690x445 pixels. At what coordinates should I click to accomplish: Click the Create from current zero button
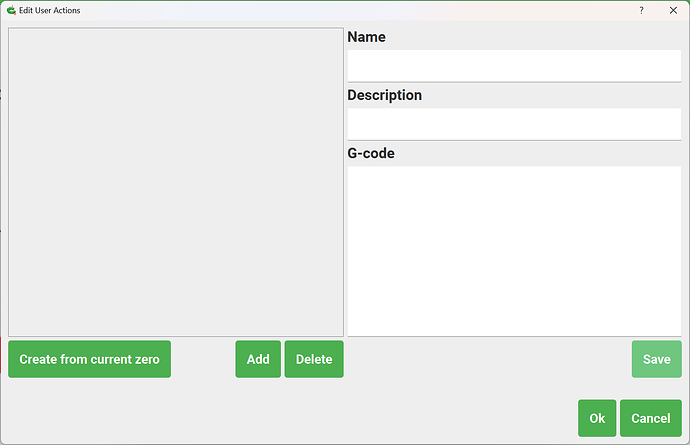89,359
